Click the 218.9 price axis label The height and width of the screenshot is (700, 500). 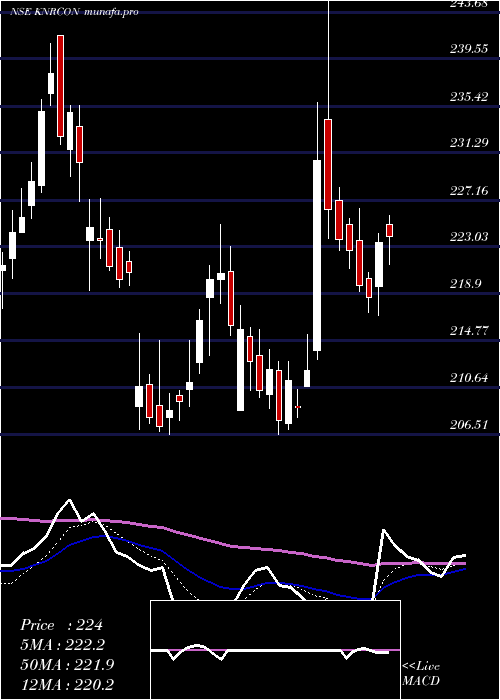(x=465, y=283)
